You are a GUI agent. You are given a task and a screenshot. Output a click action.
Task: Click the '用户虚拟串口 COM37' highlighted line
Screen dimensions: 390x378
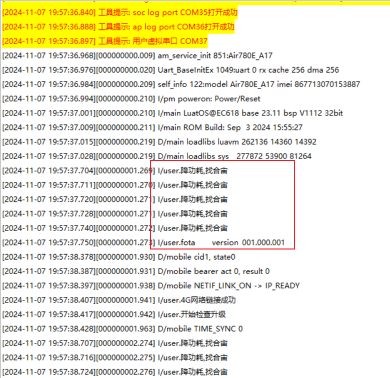click(x=105, y=41)
